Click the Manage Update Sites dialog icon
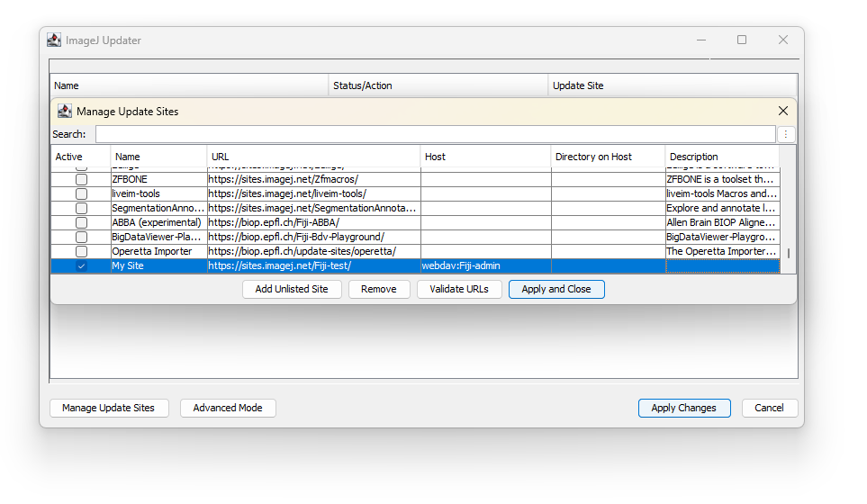 pos(65,111)
